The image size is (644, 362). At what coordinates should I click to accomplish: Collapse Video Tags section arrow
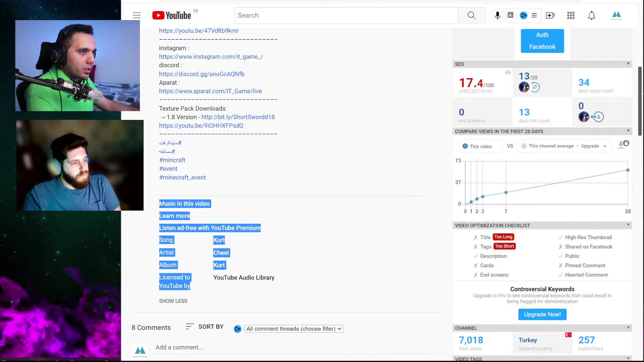[628, 358]
